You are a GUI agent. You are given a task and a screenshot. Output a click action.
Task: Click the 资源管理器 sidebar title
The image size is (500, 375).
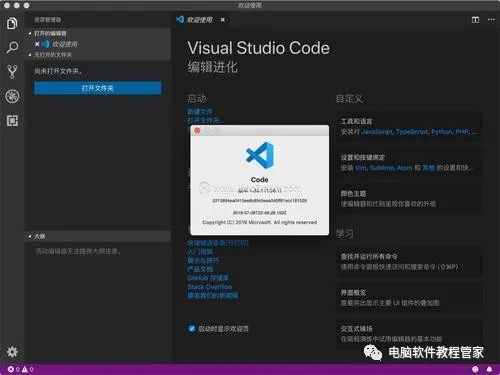48,20
